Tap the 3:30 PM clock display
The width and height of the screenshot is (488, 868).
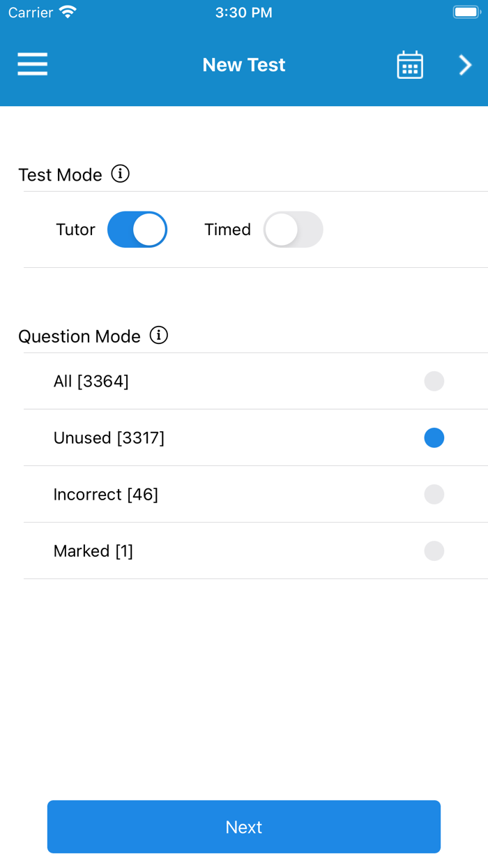[x=243, y=11]
